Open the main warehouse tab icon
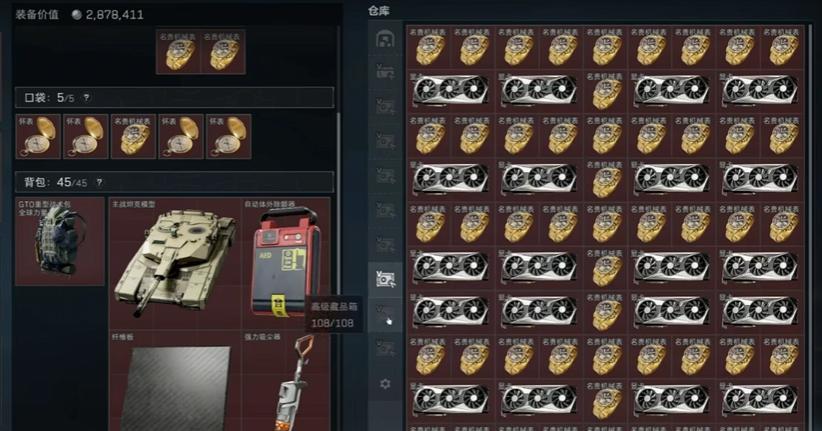Viewport: 822px width, 431px height. pyautogui.click(x=385, y=39)
